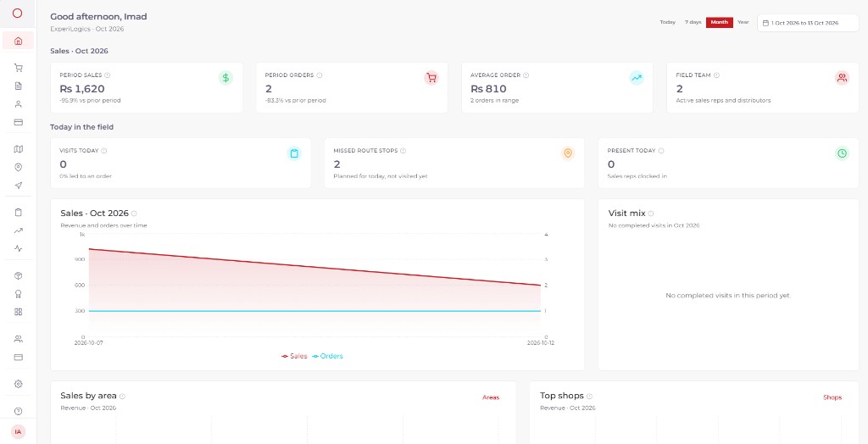
Task: Click the Rs 1,620 period sales value
Action: tap(82, 89)
